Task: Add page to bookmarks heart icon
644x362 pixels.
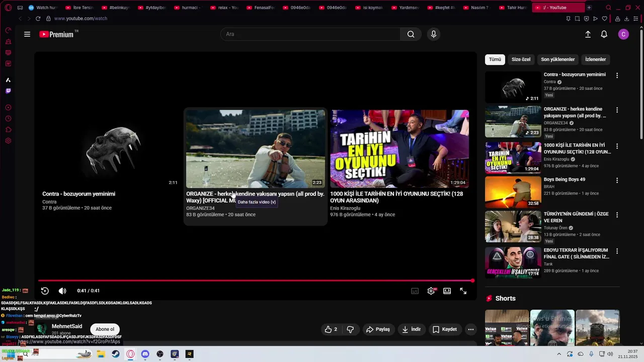Action: [x=604, y=19]
